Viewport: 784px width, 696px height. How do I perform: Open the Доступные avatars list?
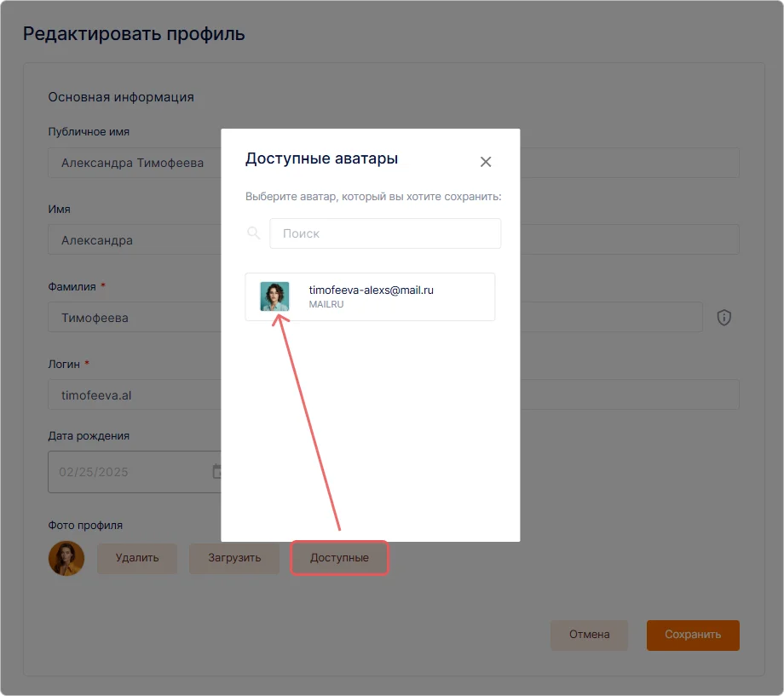pyautogui.click(x=339, y=558)
